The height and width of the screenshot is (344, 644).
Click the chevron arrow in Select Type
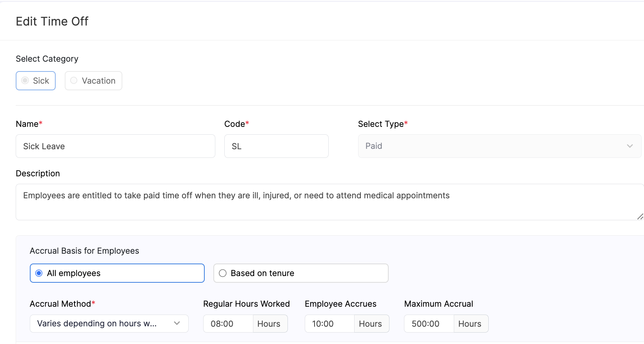630,146
